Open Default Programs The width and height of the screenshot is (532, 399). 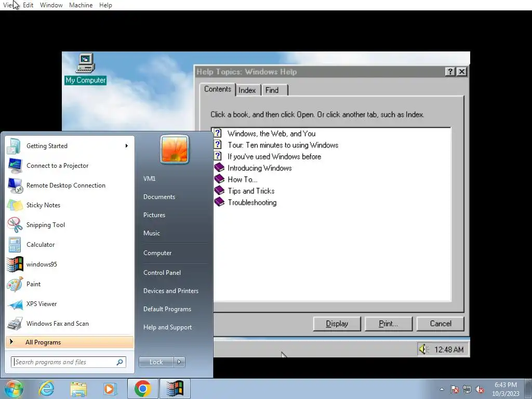coord(167,309)
